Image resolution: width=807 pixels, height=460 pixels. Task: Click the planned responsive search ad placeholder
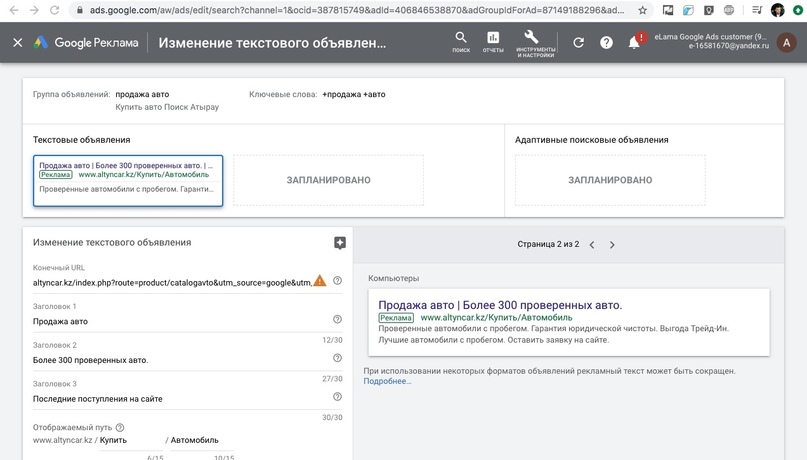click(610, 180)
